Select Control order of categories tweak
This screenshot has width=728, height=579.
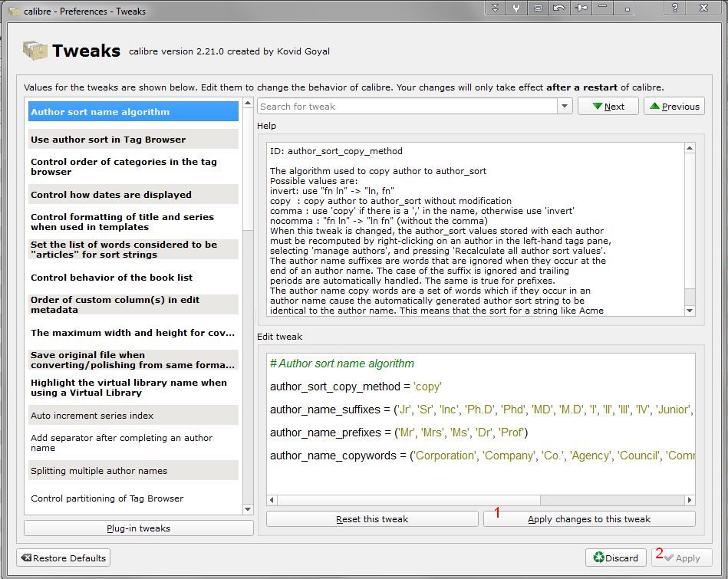tap(133, 166)
